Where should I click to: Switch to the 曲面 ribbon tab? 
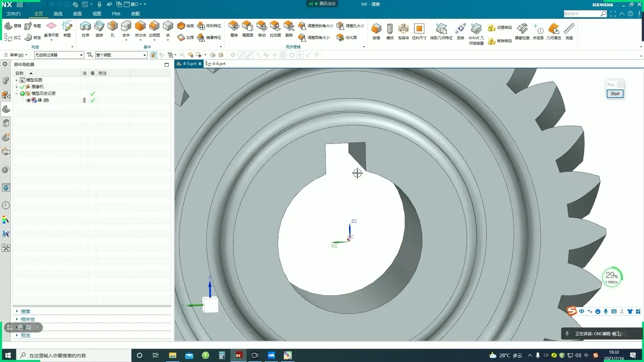[77, 14]
